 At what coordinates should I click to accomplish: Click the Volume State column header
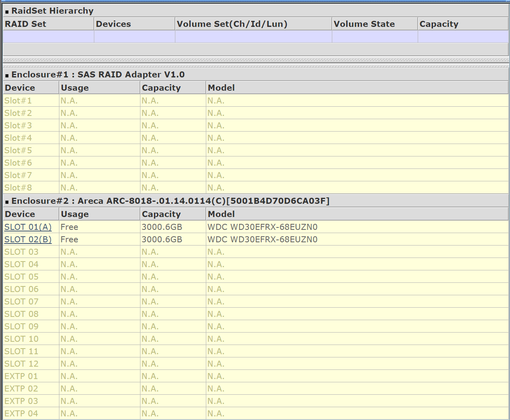click(x=364, y=24)
